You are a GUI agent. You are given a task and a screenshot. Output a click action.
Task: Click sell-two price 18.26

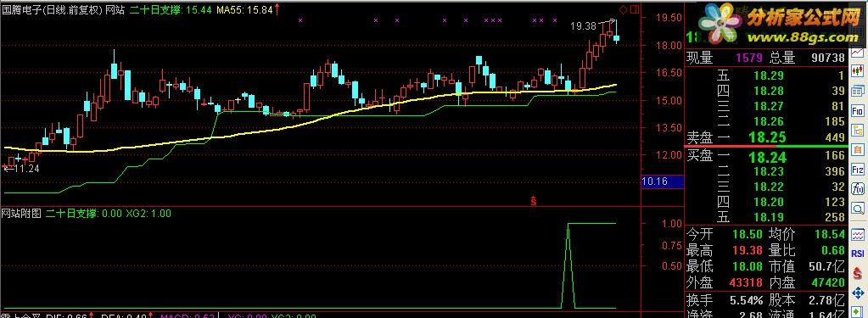tap(769, 120)
